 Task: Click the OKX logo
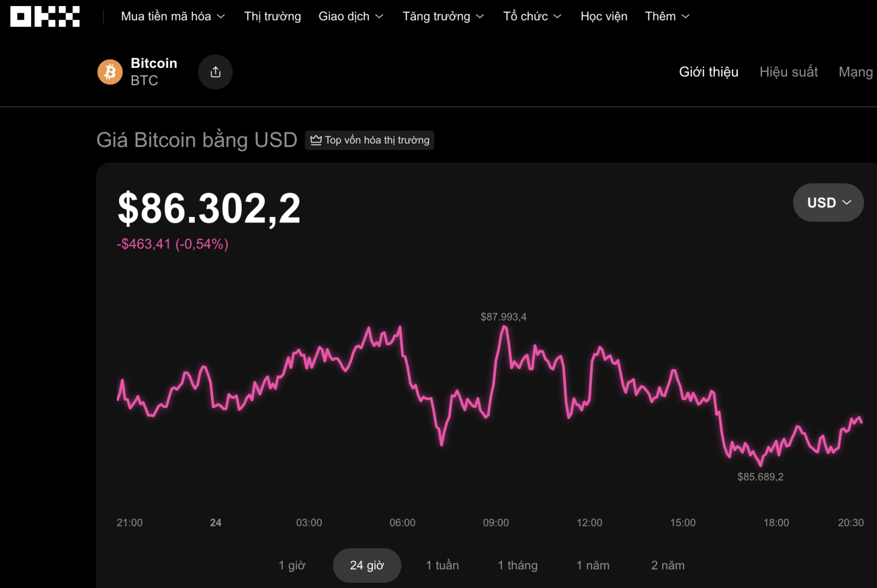[x=45, y=16]
